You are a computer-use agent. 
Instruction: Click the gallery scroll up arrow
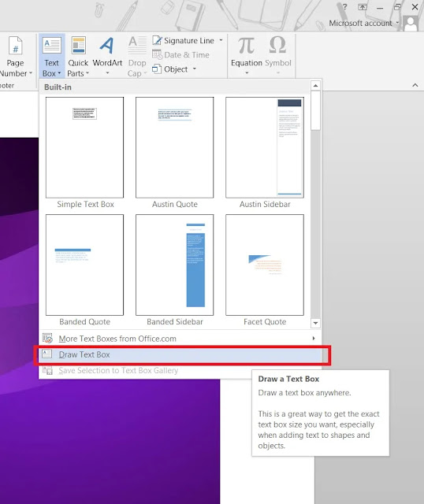click(315, 86)
